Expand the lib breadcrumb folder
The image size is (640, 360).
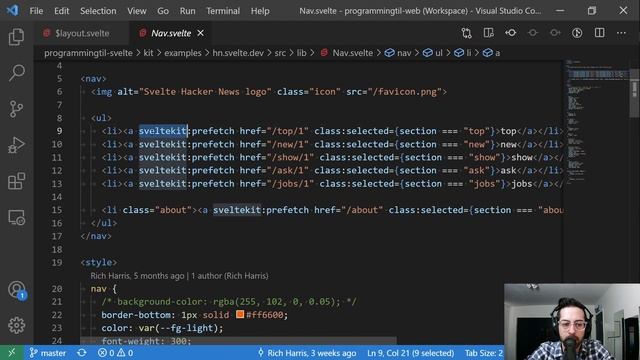point(301,53)
